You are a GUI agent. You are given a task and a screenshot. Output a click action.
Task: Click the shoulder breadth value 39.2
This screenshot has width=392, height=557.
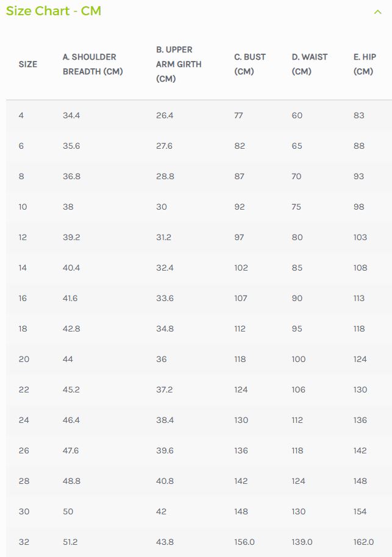(x=71, y=237)
